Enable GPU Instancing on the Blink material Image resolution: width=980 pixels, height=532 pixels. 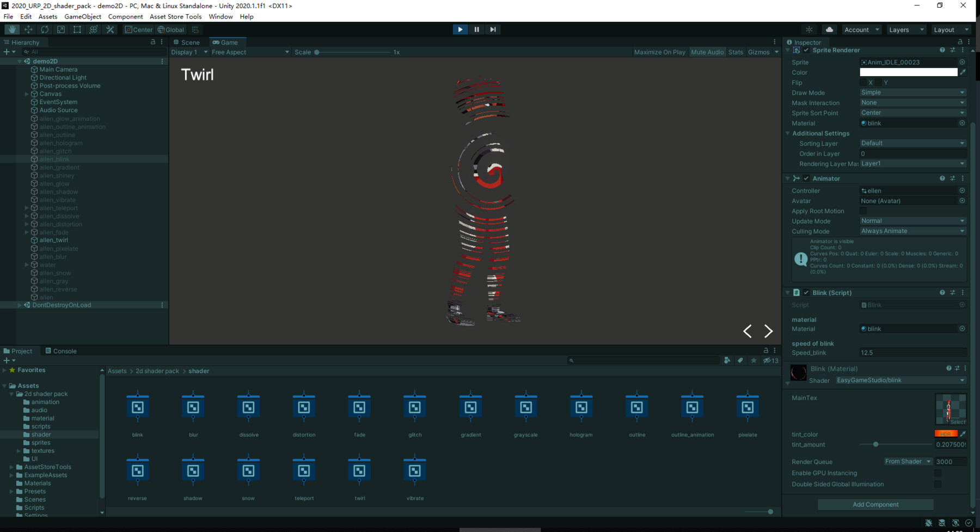click(938, 473)
